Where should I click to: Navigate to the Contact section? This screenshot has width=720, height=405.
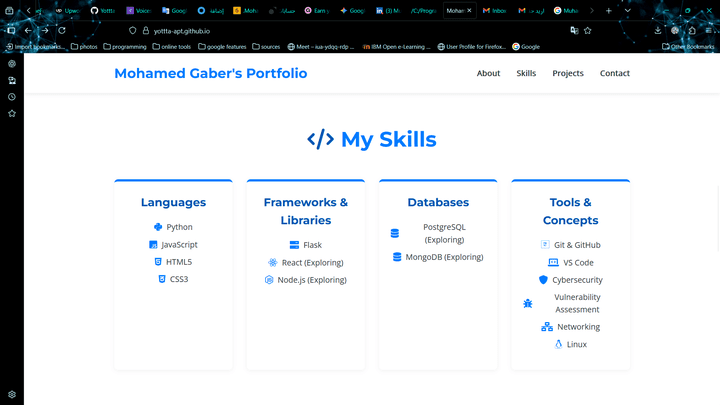click(x=614, y=73)
